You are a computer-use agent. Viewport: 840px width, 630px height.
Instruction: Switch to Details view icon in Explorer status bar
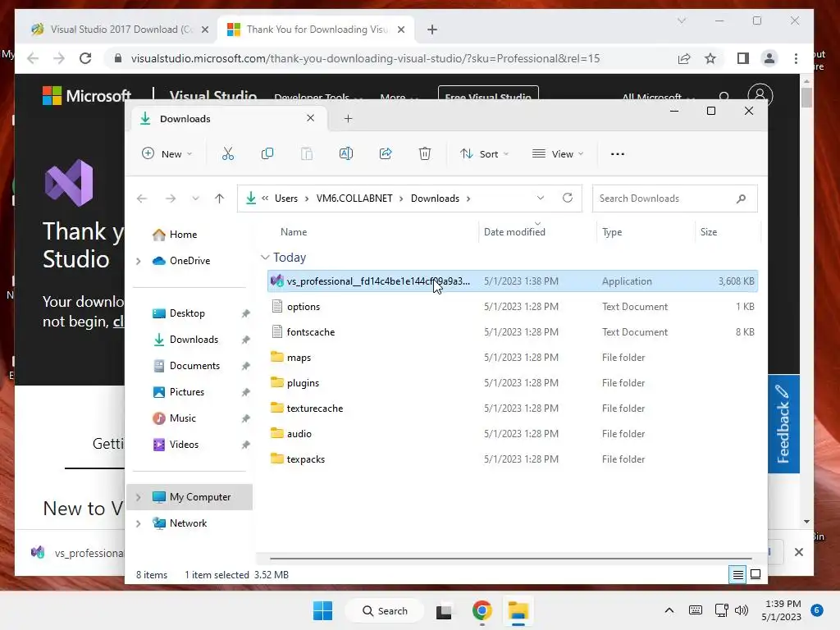(x=737, y=575)
